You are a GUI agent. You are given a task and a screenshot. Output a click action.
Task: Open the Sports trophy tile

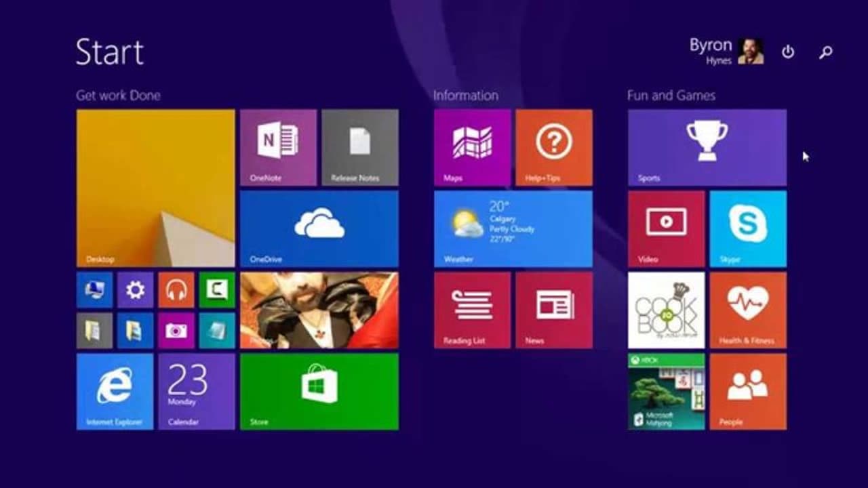(x=707, y=146)
